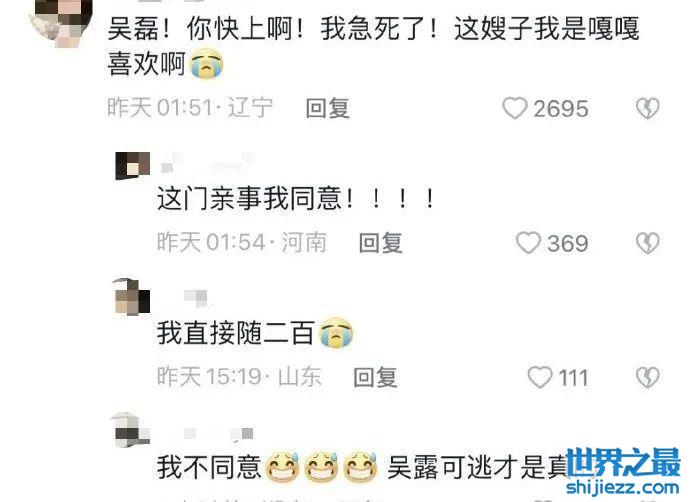Like the 我直接随二百 comment
Screen dimensions: 690x502
[x=540, y=377]
